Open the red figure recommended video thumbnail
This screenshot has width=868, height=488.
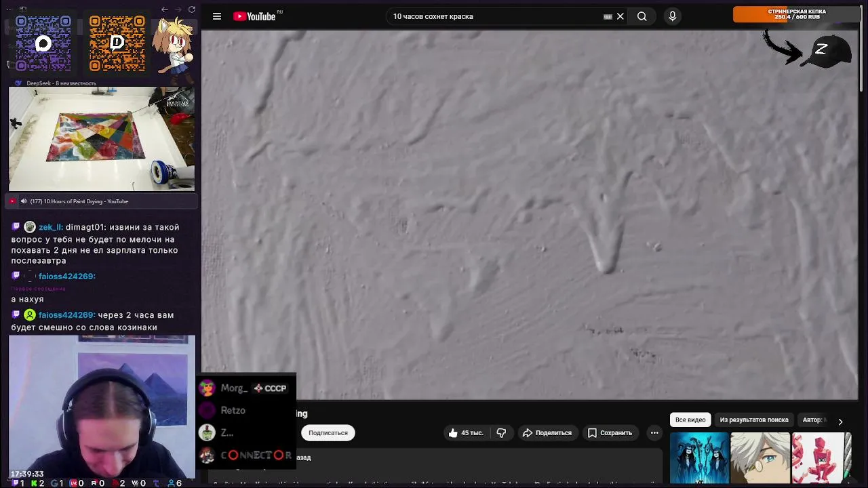click(821, 458)
